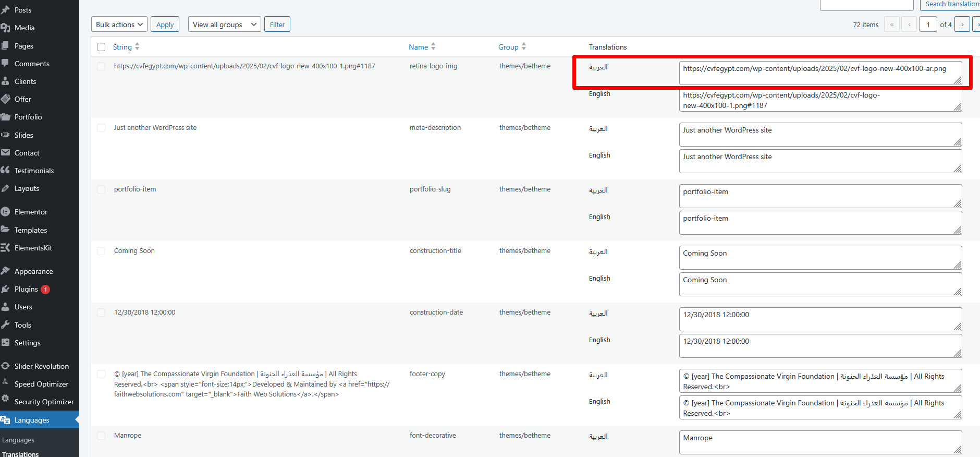The height and width of the screenshot is (457, 980).
Task: Click the Arabic retina-logo-img translation field
Action: tap(819, 73)
